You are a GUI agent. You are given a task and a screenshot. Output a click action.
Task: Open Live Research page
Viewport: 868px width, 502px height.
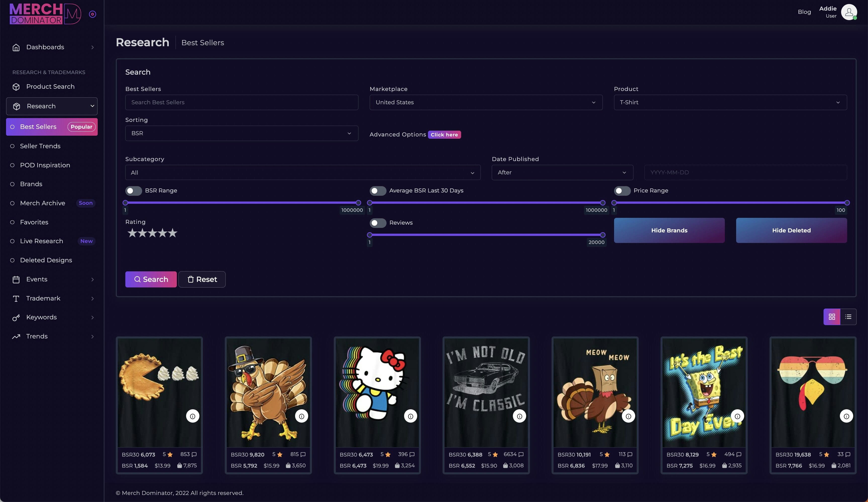point(41,241)
